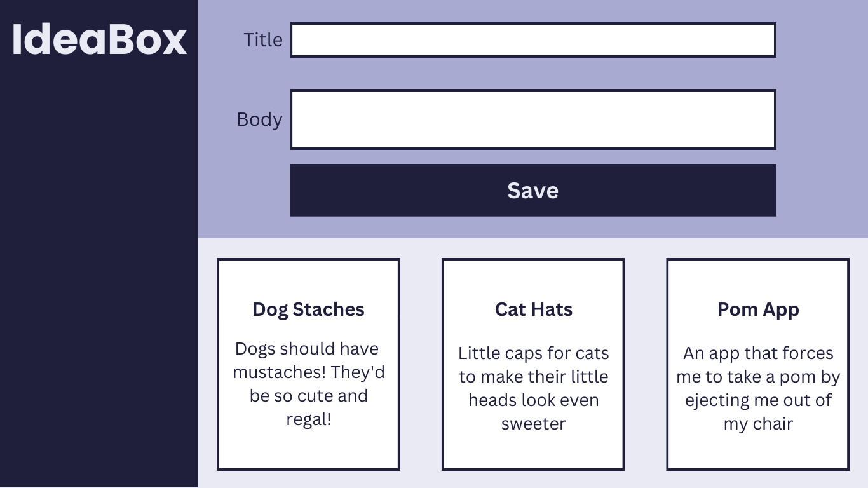Click the IdeaBox logo heading
The width and height of the screenshot is (868, 488).
tap(99, 39)
